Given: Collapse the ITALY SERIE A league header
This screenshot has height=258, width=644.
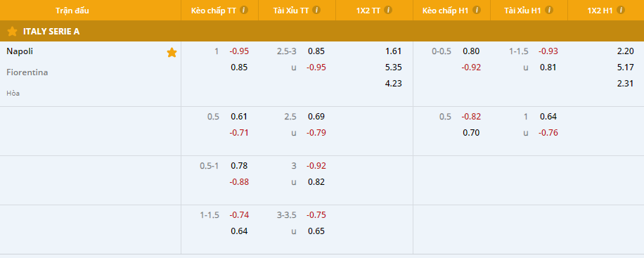Looking at the screenshot, I should [x=322, y=31].
